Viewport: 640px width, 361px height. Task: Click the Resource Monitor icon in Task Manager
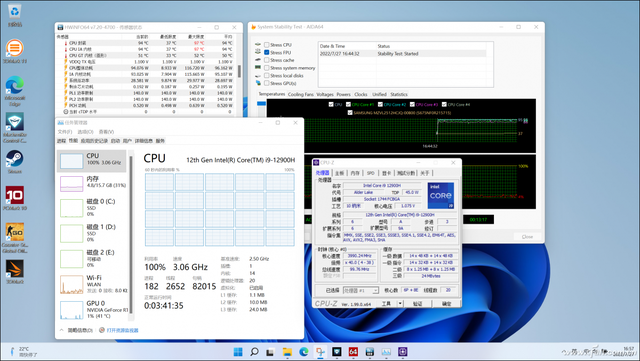point(102,330)
